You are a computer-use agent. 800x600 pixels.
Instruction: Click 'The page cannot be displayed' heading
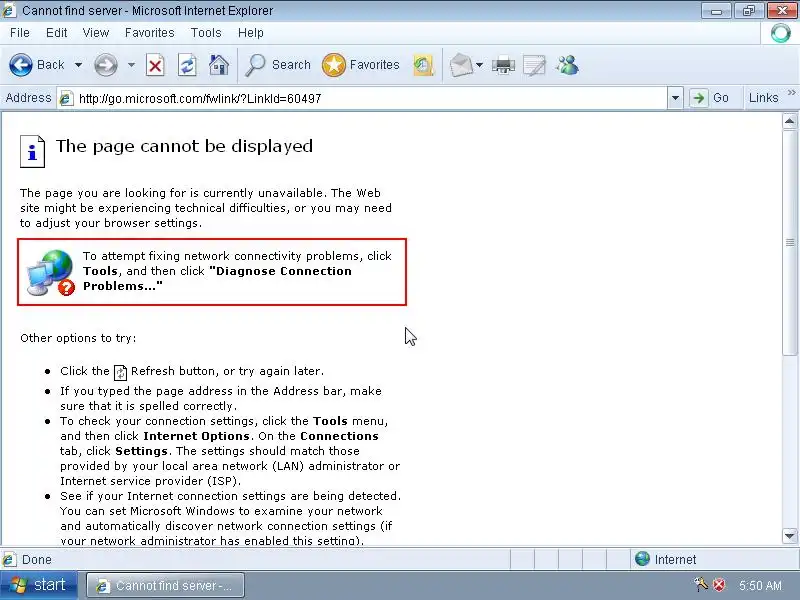(184, 146)
